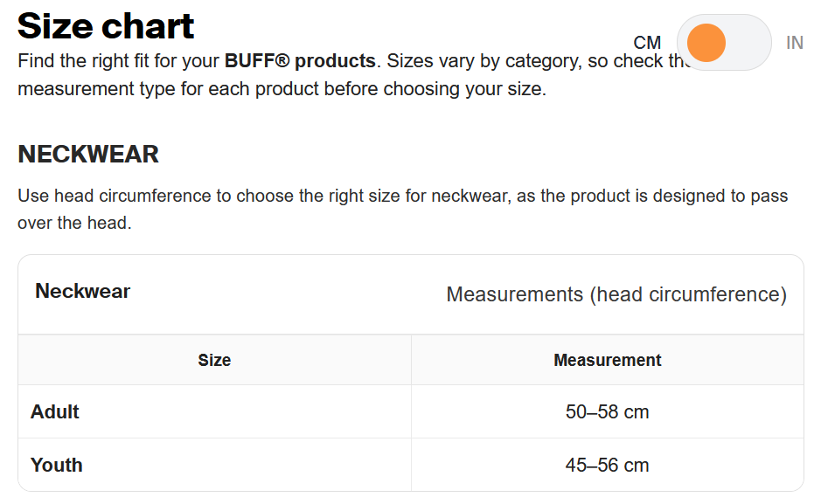Click the NECKWEAR section heading
Image resolution: width=821 pixels, height=504 pixels.
click(88, 155)
